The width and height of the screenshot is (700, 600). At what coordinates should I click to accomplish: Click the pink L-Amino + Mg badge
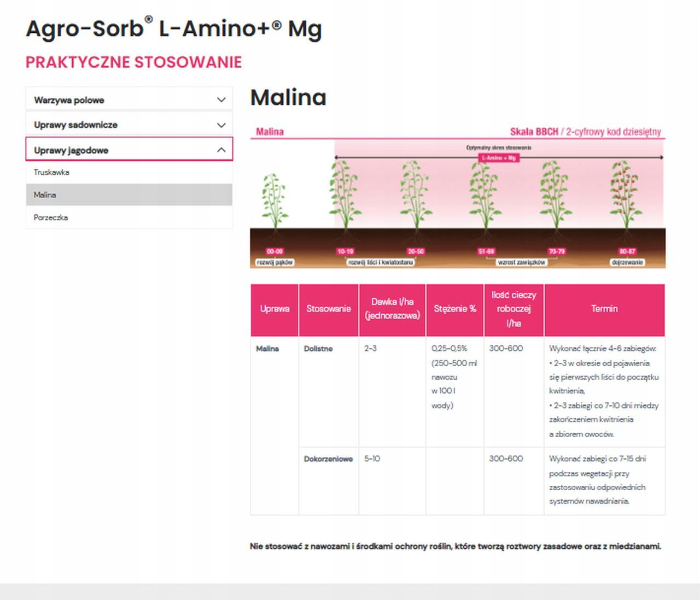(x=498, y=158)
